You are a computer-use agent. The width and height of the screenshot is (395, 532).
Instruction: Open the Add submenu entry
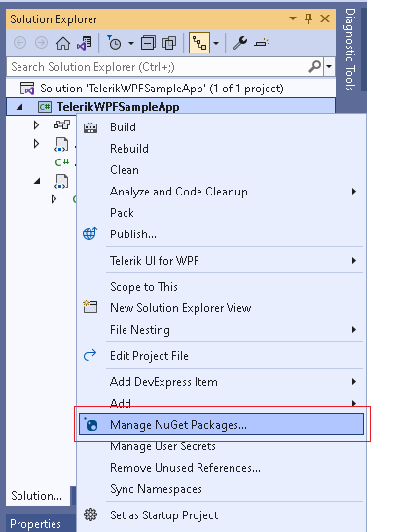[x=221, y=403]
